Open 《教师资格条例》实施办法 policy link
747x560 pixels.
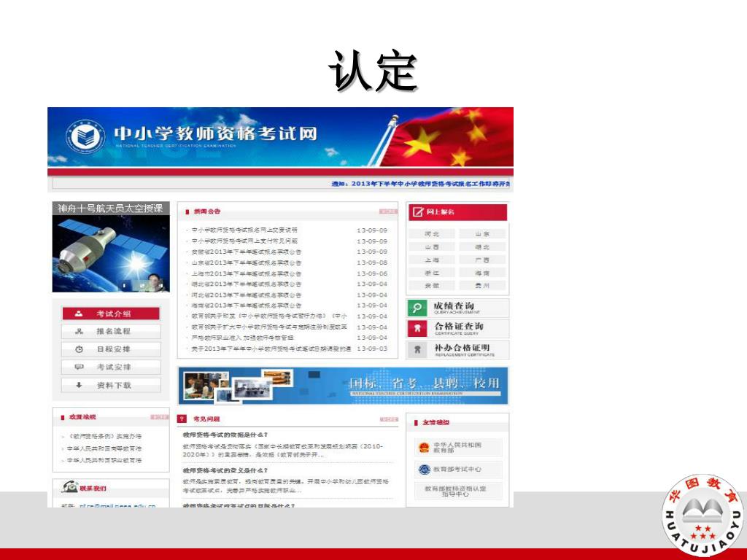[105, 436]
